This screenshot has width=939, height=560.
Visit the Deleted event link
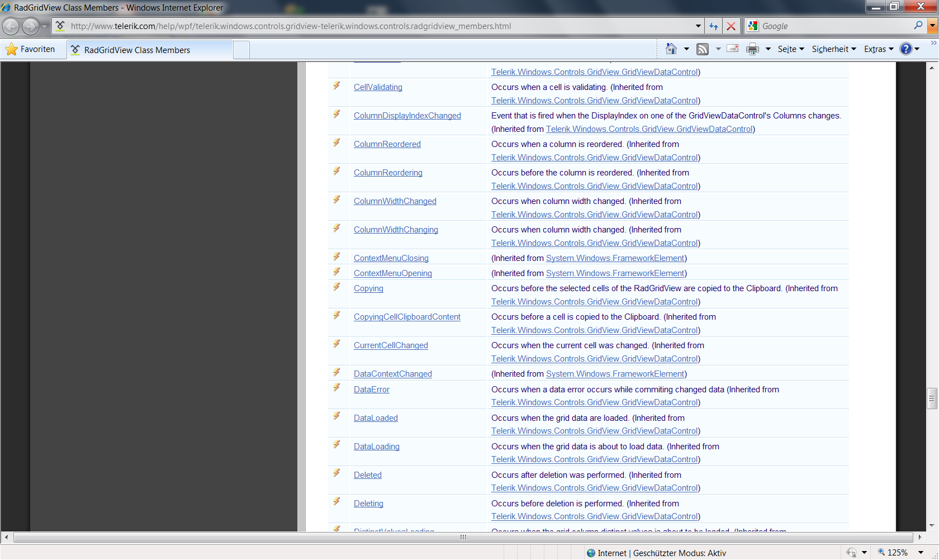[x=368, y=475]
